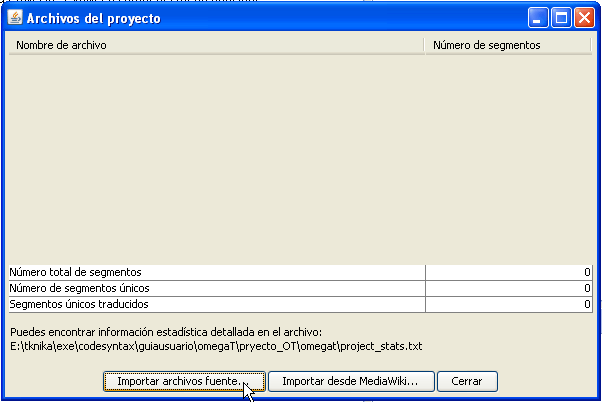Click the Cerrar button
The width and height of the screenshot is (602, 402).
pyautogui.click(x=467, y=381)
